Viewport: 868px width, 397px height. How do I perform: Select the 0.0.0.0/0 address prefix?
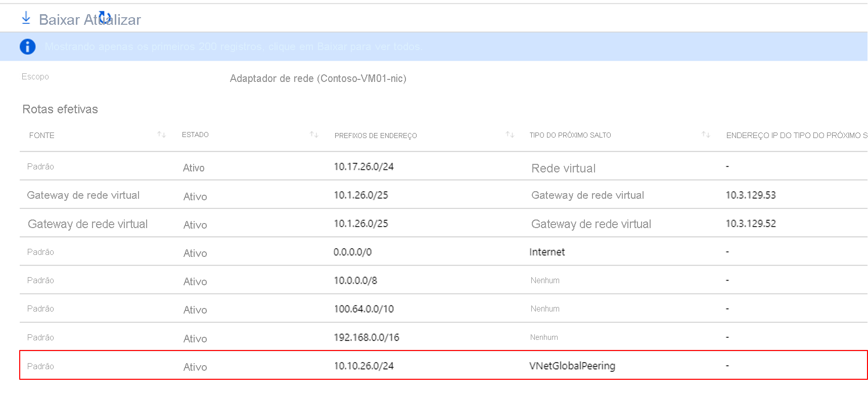click(352, 252)
